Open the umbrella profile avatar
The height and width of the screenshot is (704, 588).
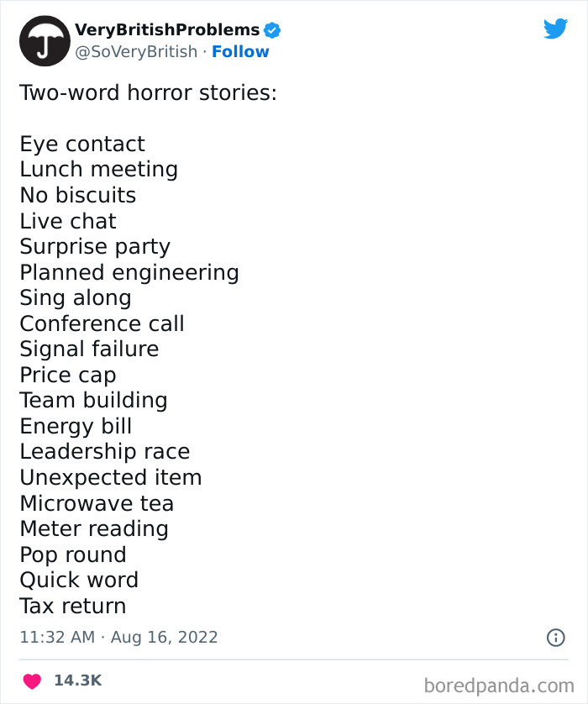pyautogui.click(x=44, y=40)
